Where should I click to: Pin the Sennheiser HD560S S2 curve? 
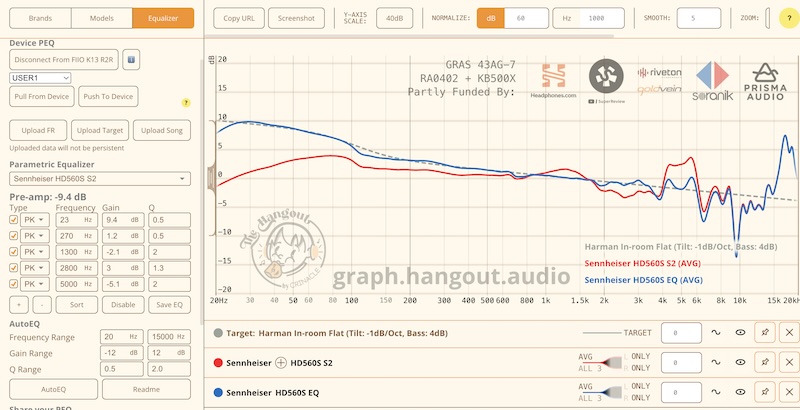764,363
